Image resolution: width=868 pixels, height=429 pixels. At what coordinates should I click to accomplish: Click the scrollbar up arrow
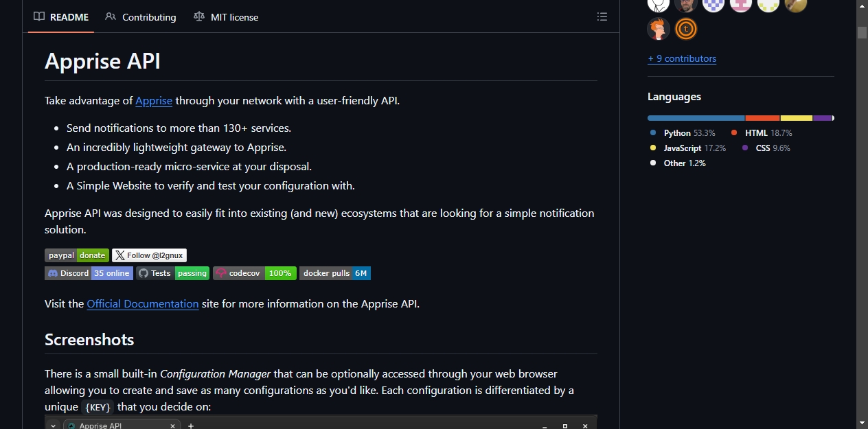coord(862,6)
